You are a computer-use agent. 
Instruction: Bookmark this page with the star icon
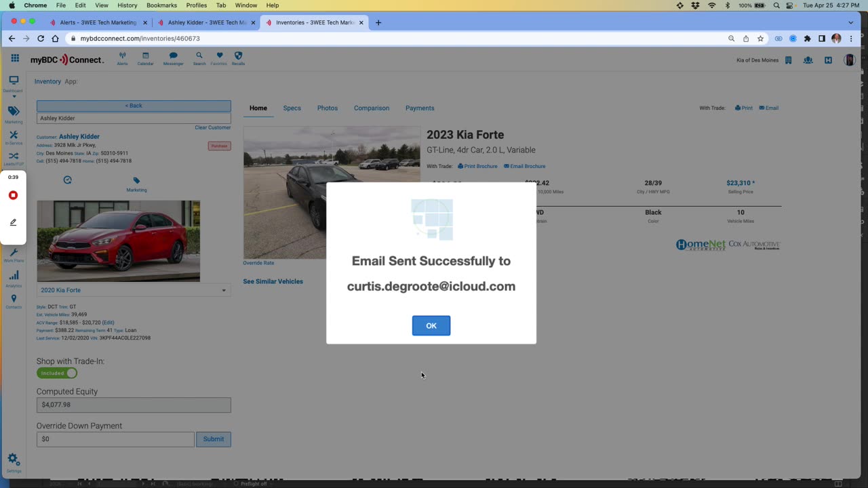(x=760, y=39)
